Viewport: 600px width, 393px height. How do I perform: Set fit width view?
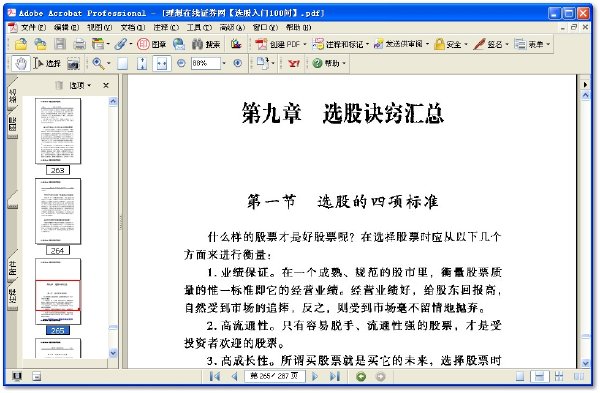(162, 64)
